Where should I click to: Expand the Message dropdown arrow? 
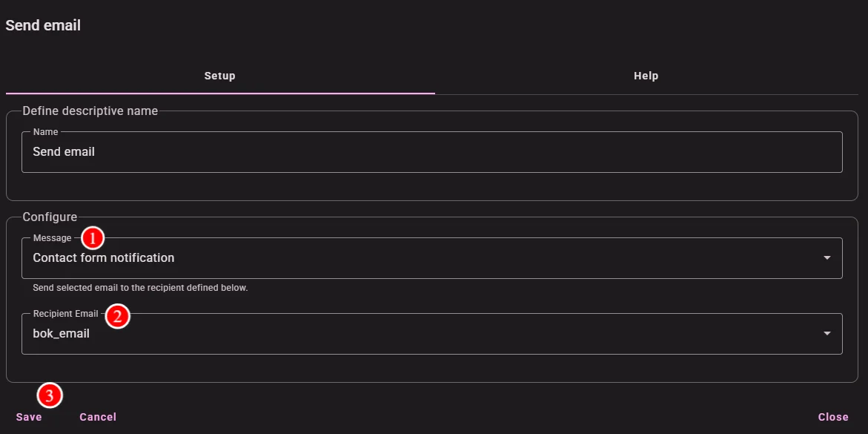[x=827, y=257]
